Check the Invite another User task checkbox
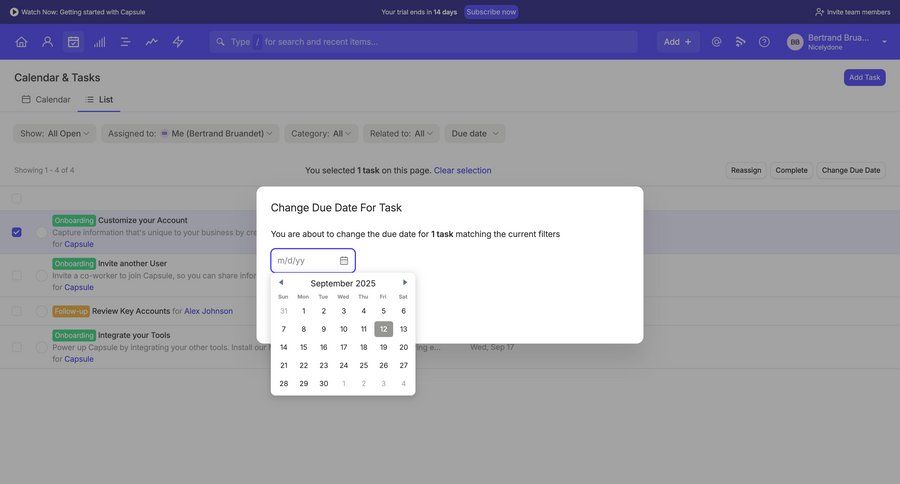 click(x=17, y=276)
